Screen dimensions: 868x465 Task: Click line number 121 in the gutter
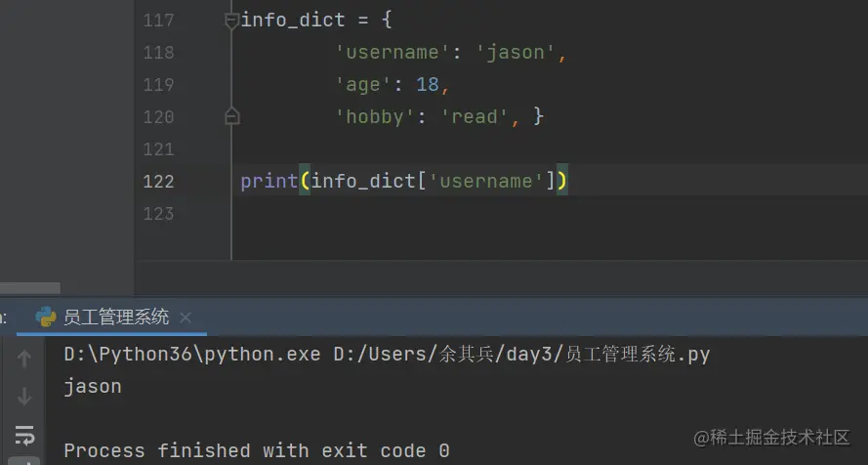[158, 149]
